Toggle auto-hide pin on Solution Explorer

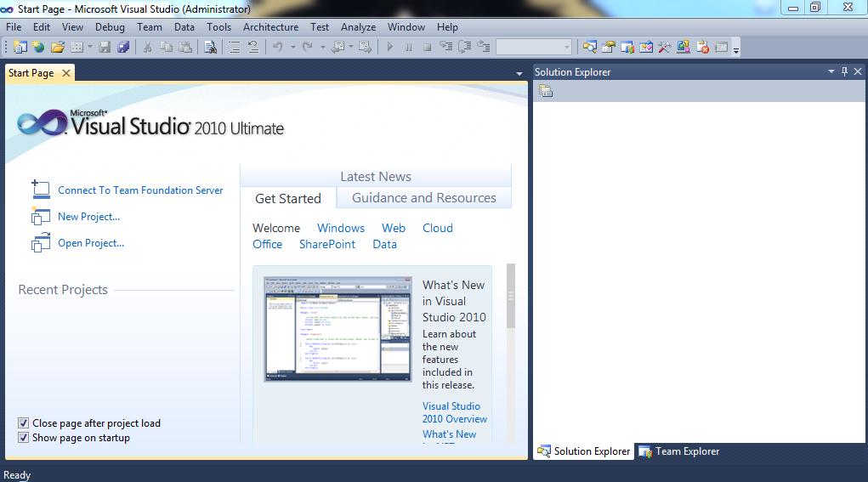pyautogui.click(x=844, y=71)
